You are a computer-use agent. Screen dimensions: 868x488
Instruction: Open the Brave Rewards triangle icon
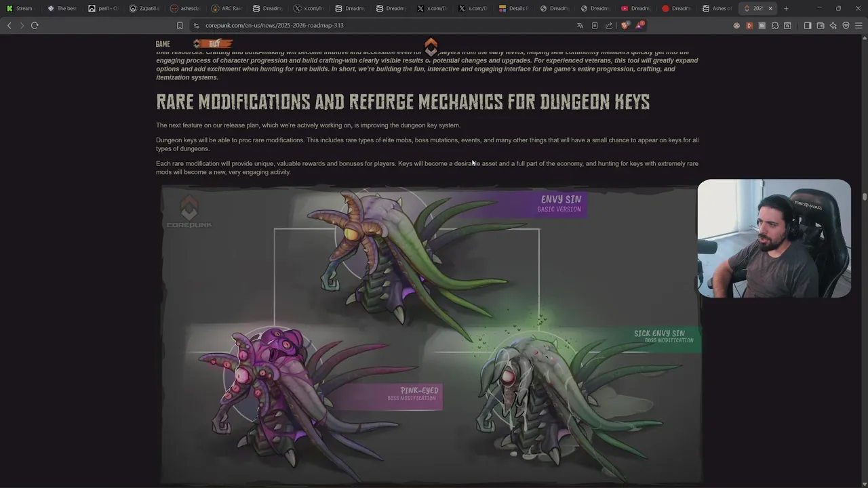pyautogui.click(x=639, y=25)
